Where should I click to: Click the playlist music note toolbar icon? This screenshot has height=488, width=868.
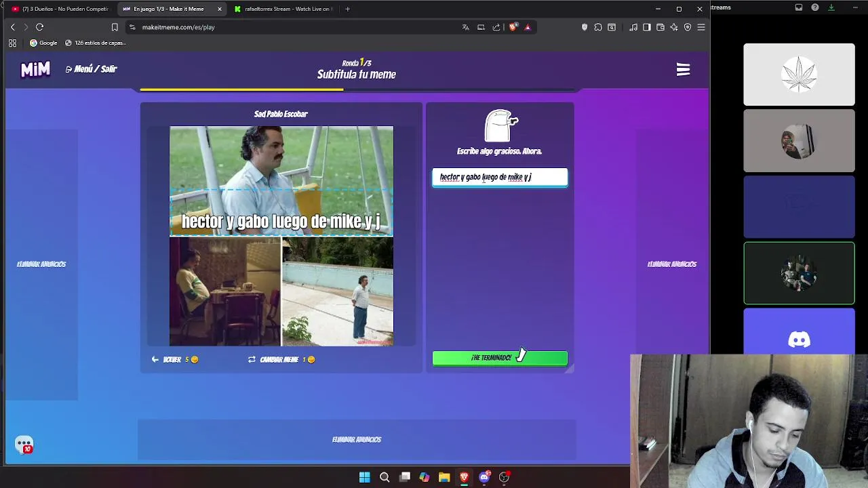[633, 27]
